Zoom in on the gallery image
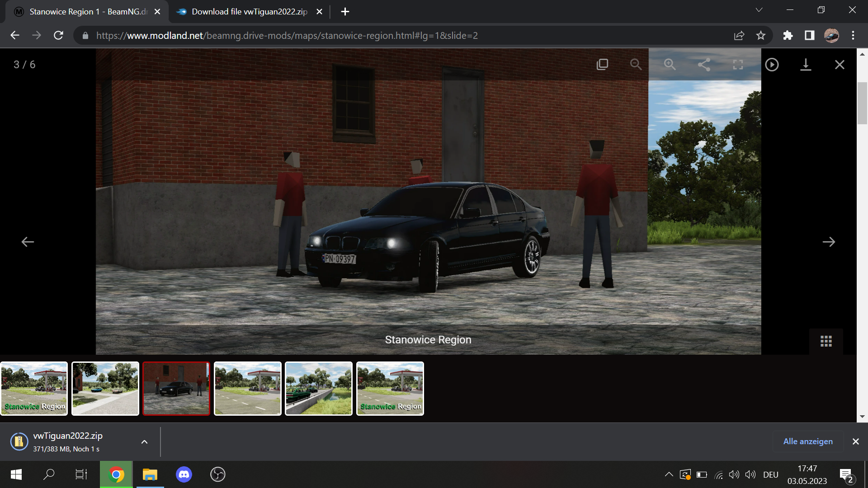 (670, 65)
